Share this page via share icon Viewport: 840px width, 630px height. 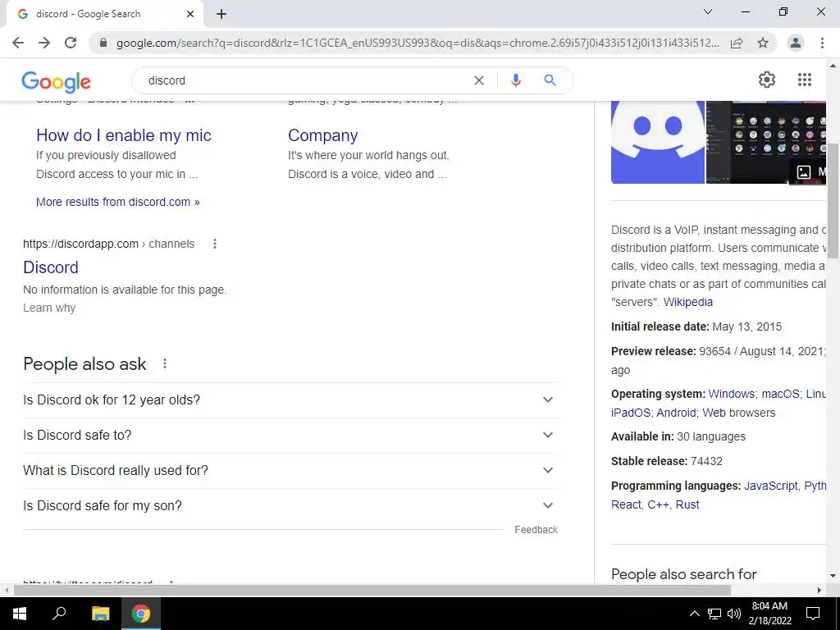point(737,43)
